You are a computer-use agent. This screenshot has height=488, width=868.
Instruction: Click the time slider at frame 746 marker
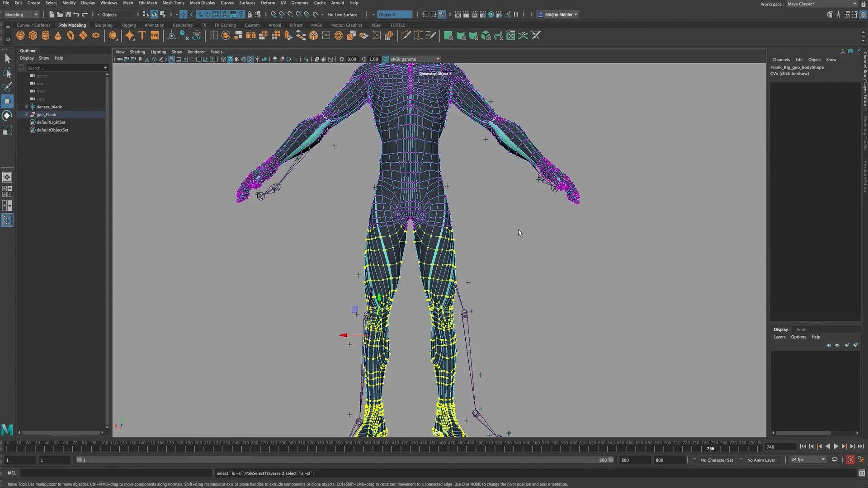711,447
